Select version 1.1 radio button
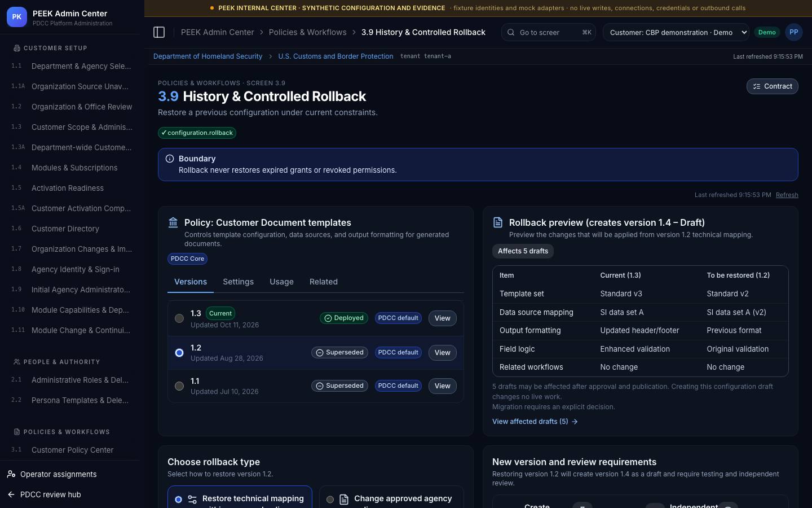812x508 pixels. click(x=179, y=386)
